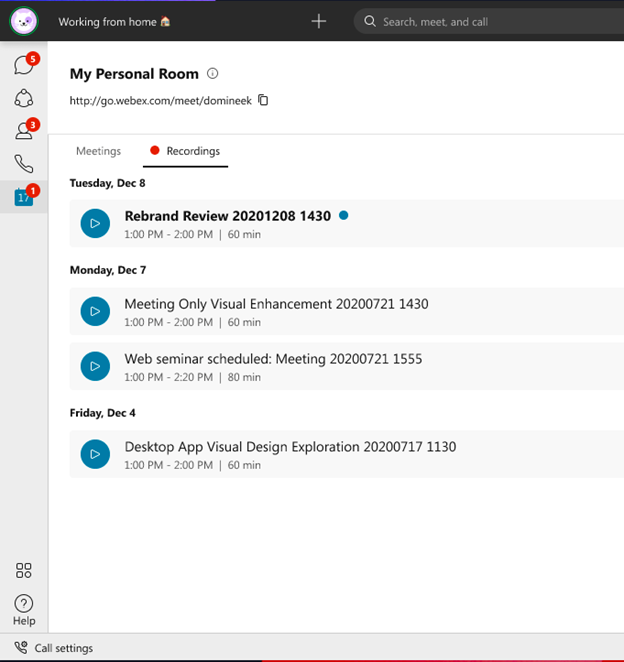This screenshot has height=662, width=624.
Task: Open the apps grid icon
Action: pyautogui.click(x=24, y=570)
